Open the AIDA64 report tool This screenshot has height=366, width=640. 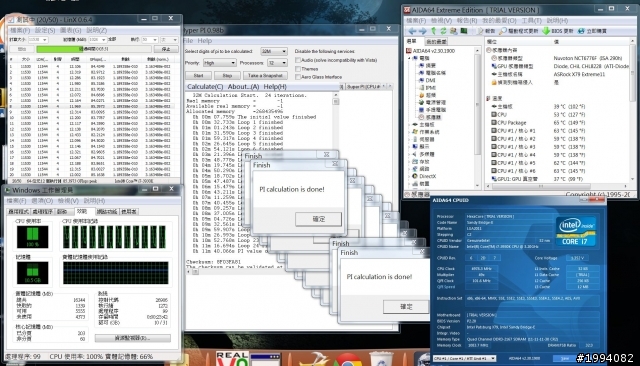(x=486, y=31)
